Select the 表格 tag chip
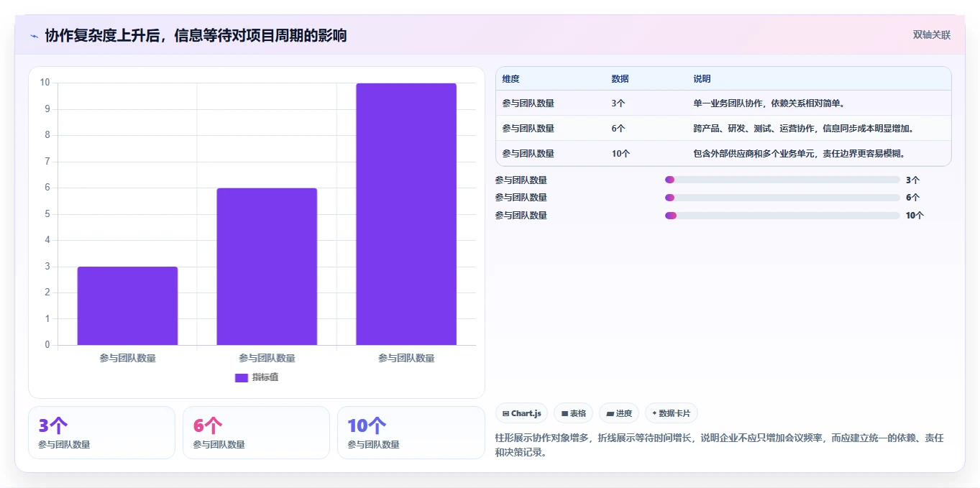 pyautogui.click(x=574, y=413)
